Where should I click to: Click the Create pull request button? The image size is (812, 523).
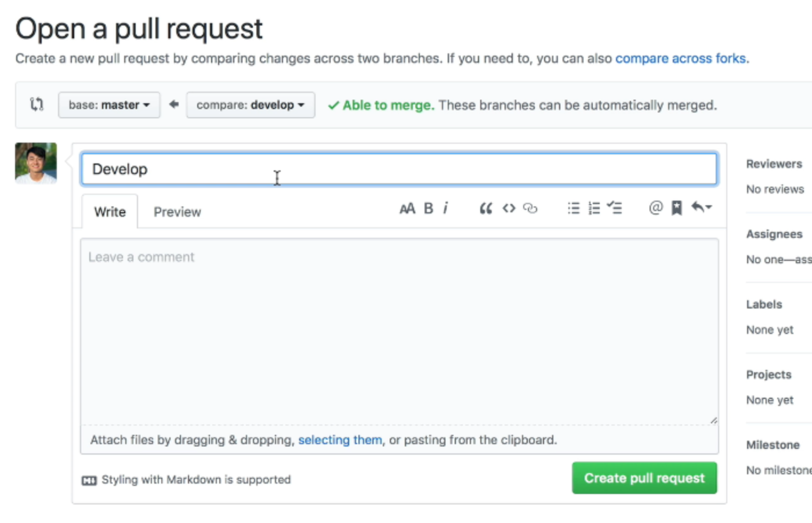pos(644,478)
